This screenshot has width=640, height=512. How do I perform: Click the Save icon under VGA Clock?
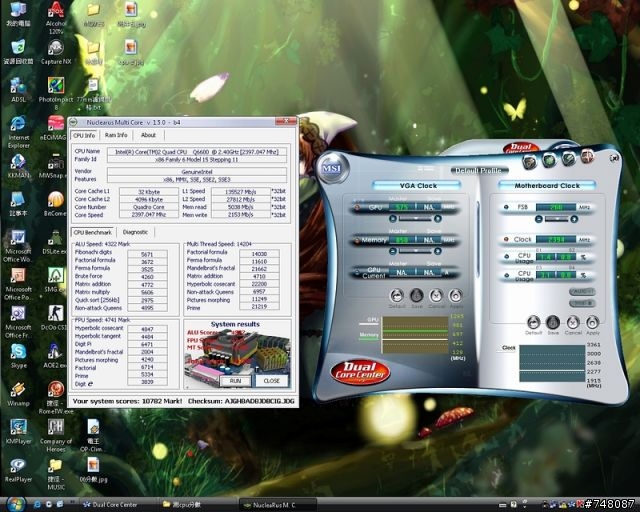click(x=416, y=295)
